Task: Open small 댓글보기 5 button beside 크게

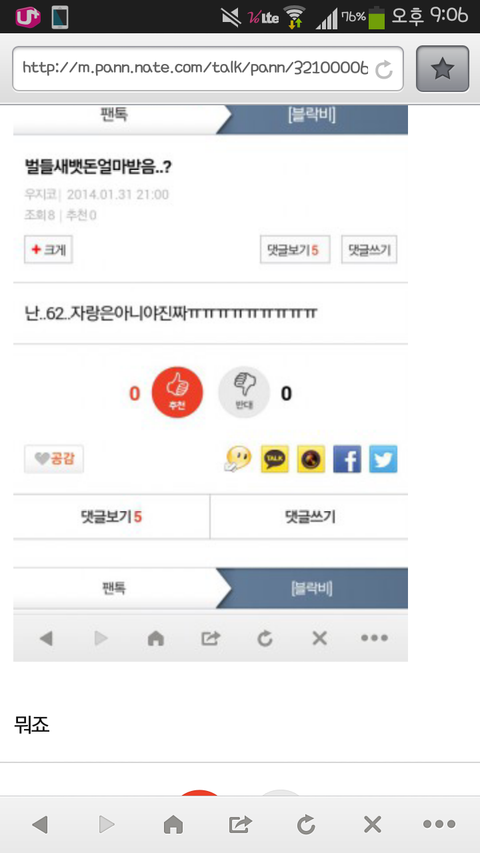Action: tap(295, 250)
